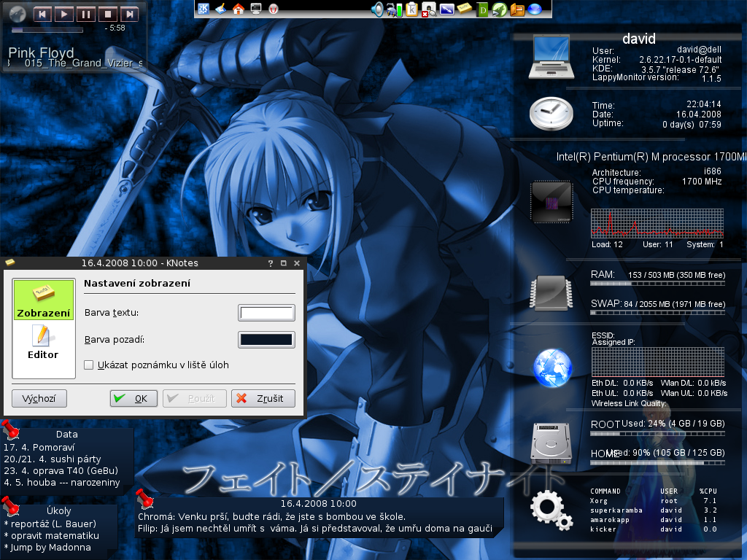747x560 pixels.
Task: Click the RAM usage bar
Action: 658,284
